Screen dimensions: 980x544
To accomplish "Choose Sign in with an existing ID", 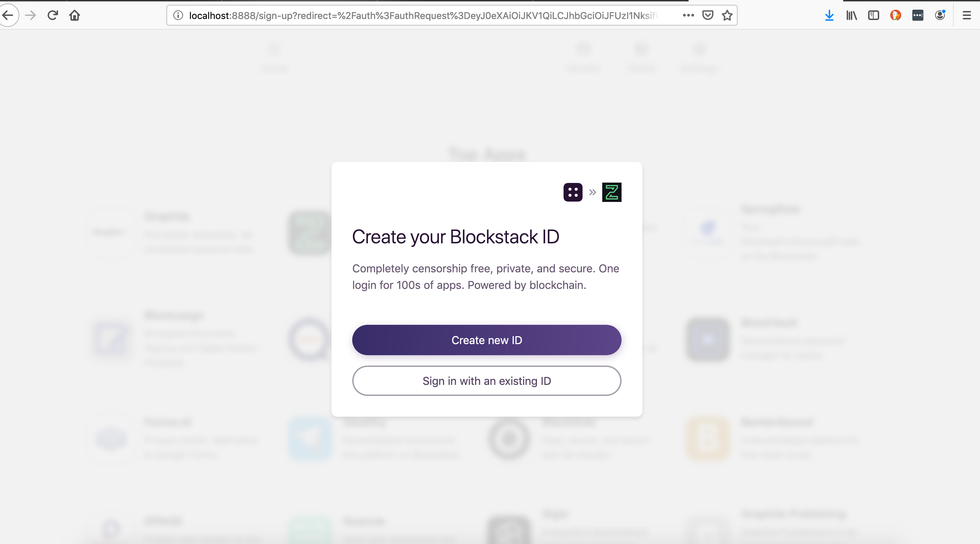I will coord(487,380).
